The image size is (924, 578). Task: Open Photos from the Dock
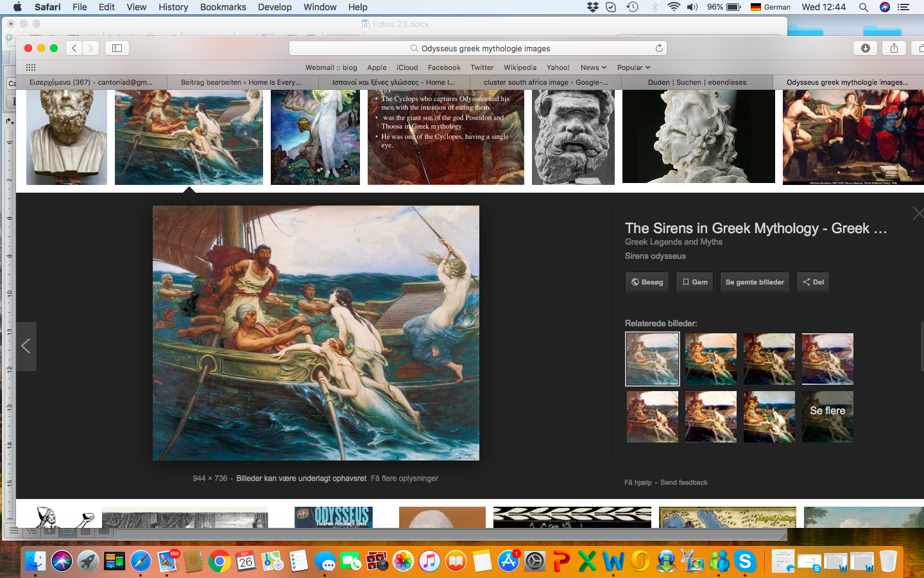click(x=404, y=561)
